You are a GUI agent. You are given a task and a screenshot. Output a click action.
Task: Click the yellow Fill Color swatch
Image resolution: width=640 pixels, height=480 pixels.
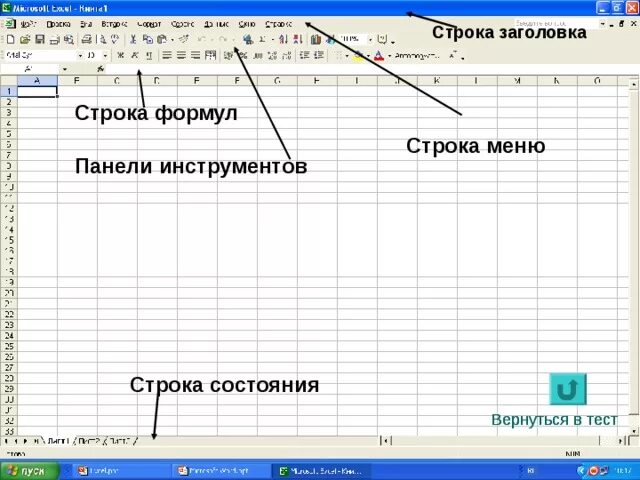click(x=359, y=56)
